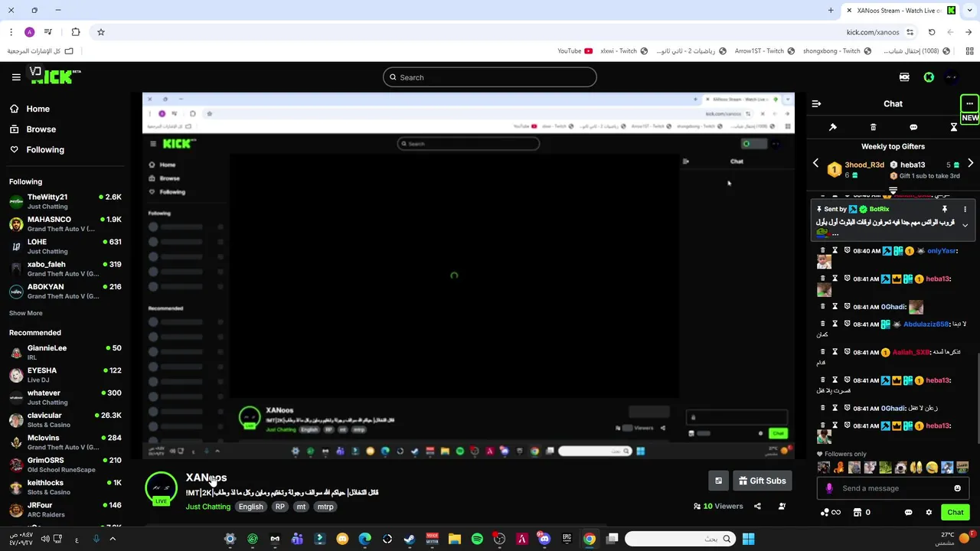This screenshot has height=551, width=980.
Task: Select the English language tag
Action: coord(250,507)
